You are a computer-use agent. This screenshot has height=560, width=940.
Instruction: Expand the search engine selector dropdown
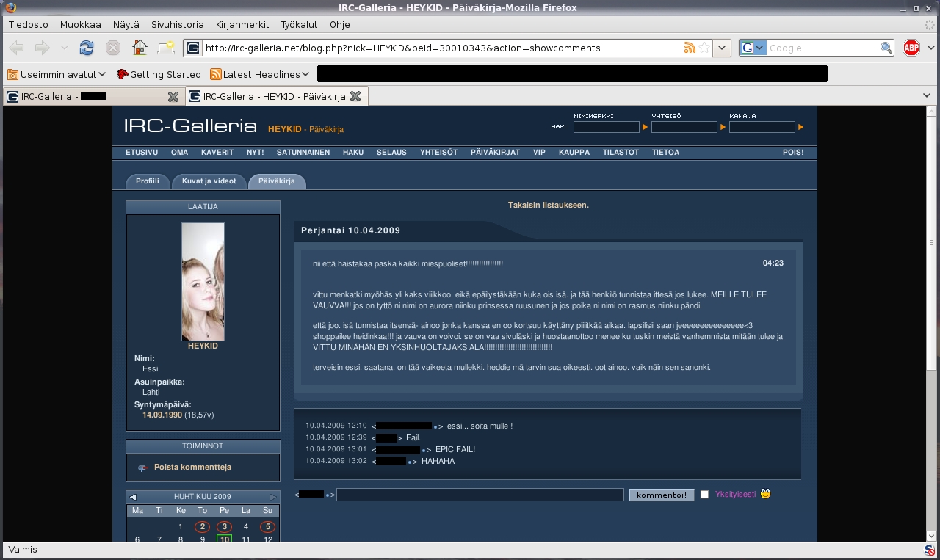tap(753, 48)
